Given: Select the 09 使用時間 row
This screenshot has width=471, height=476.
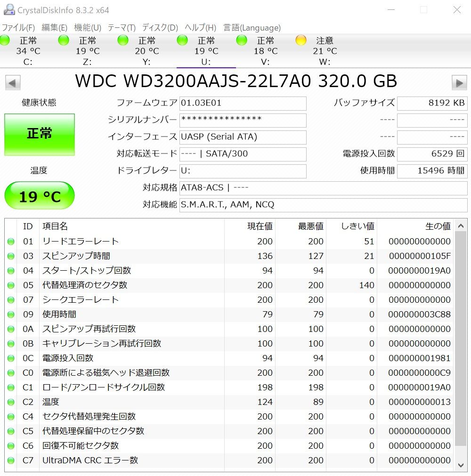Looking at the screenshot, I should tap(229, 314).
